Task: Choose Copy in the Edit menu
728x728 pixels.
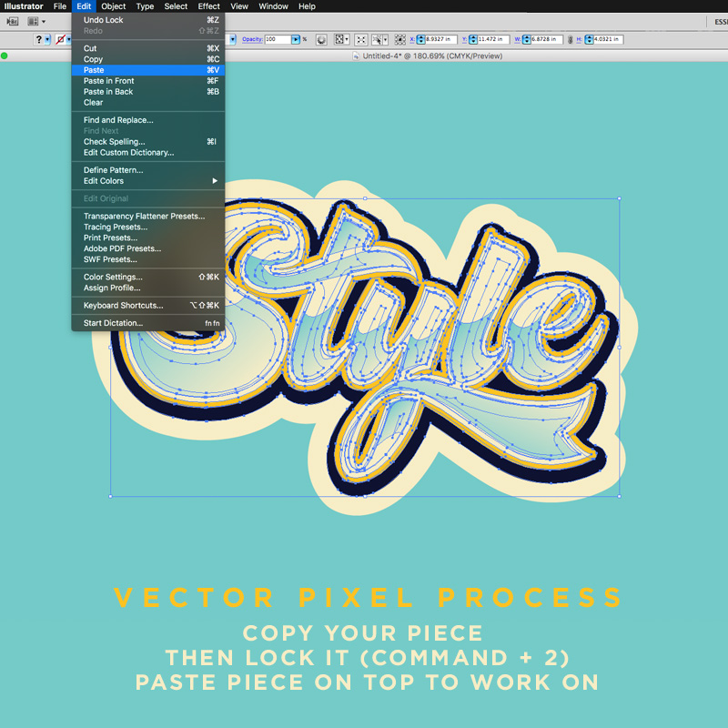Action: 148,59
